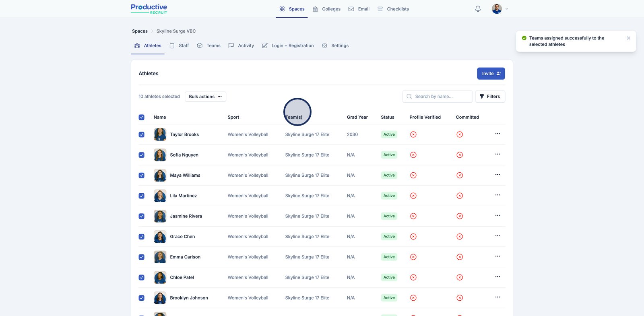Image resolution: width=644 pixels, height=316 pixels.
Task: Click Sofia Nguyen's committed status X icon
Action: (x=460, y=155)
